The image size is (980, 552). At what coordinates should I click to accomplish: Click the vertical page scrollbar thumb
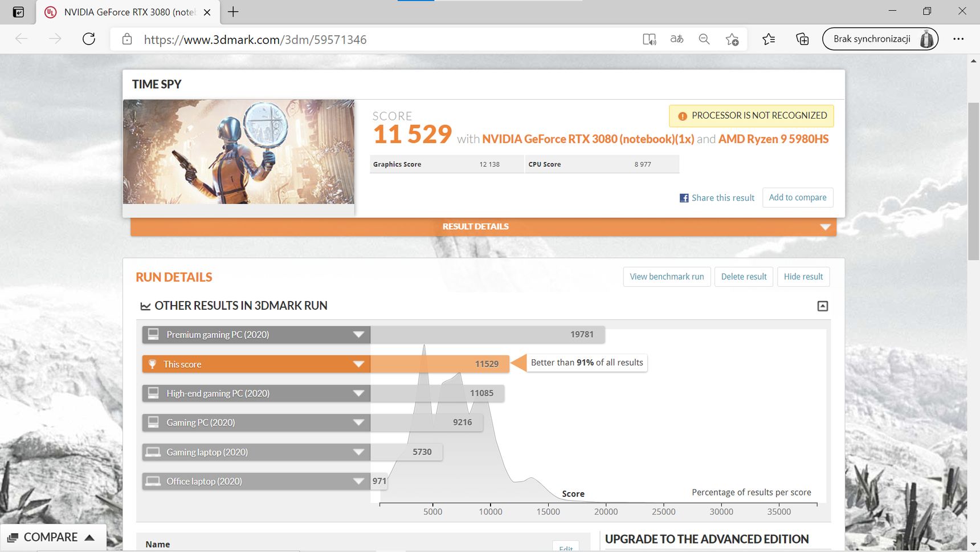pos(973,181)
